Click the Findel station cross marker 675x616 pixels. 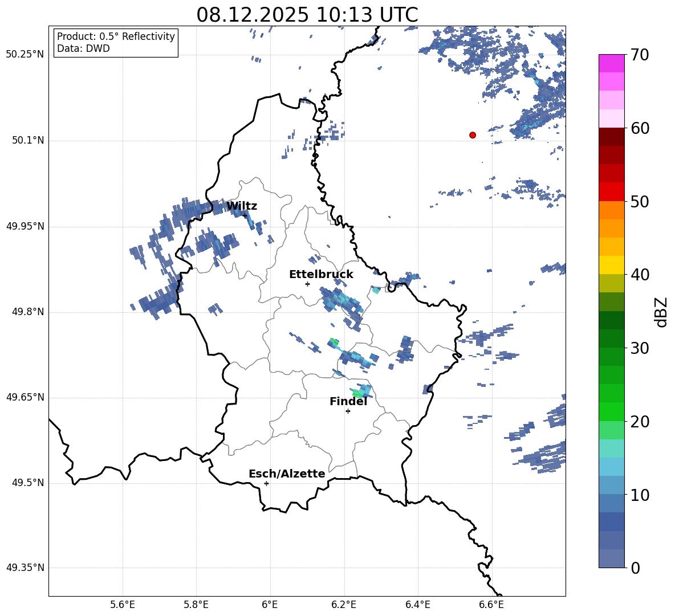coord(348,411)
